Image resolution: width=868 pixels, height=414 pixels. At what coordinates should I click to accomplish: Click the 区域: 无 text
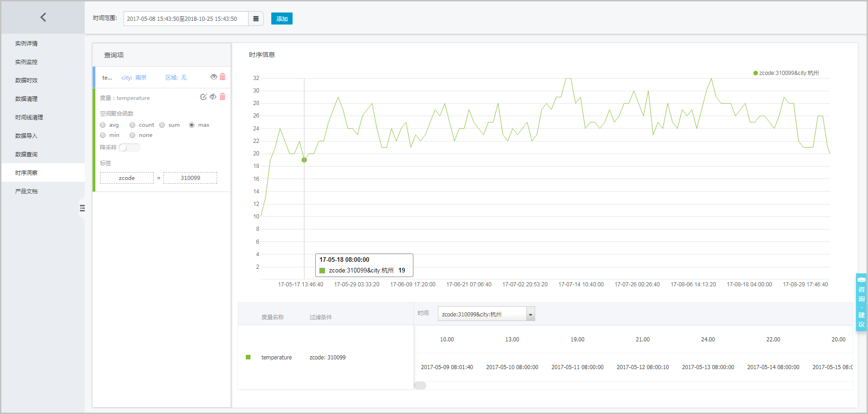pyautogui.click(x=176, y=78)
